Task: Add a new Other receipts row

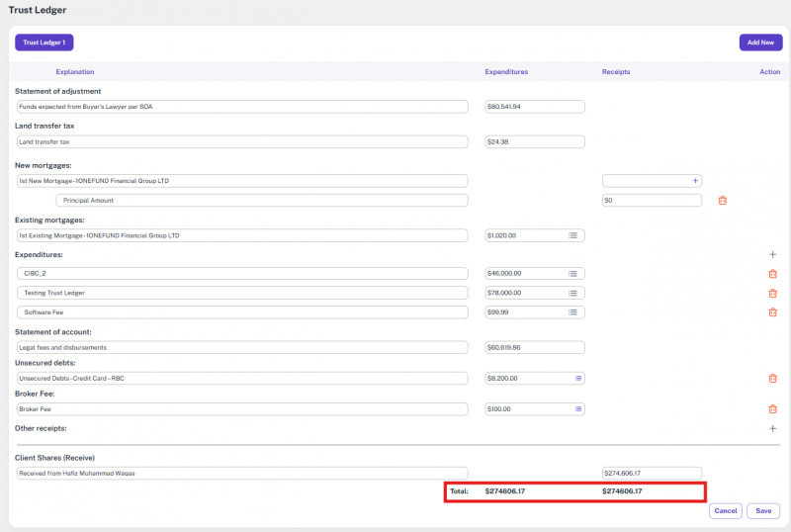Action: pyautogui.click(x=772, y=428)
